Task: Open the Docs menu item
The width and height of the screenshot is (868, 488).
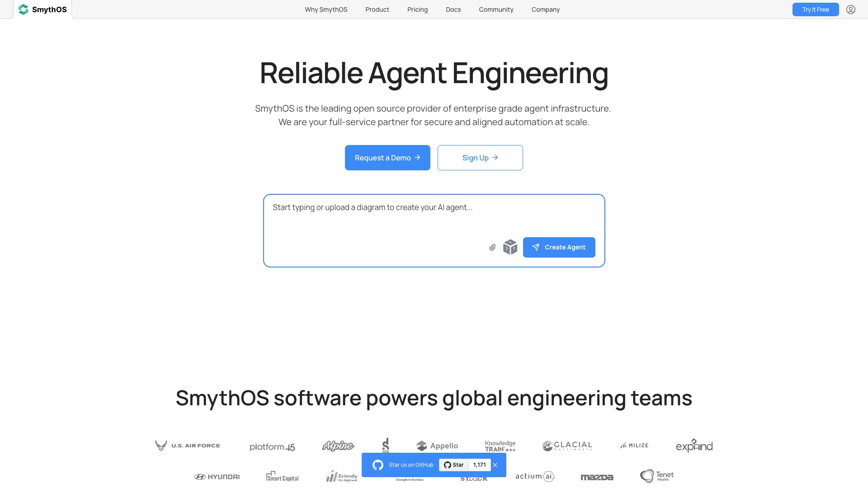Action: click(453, 9)
